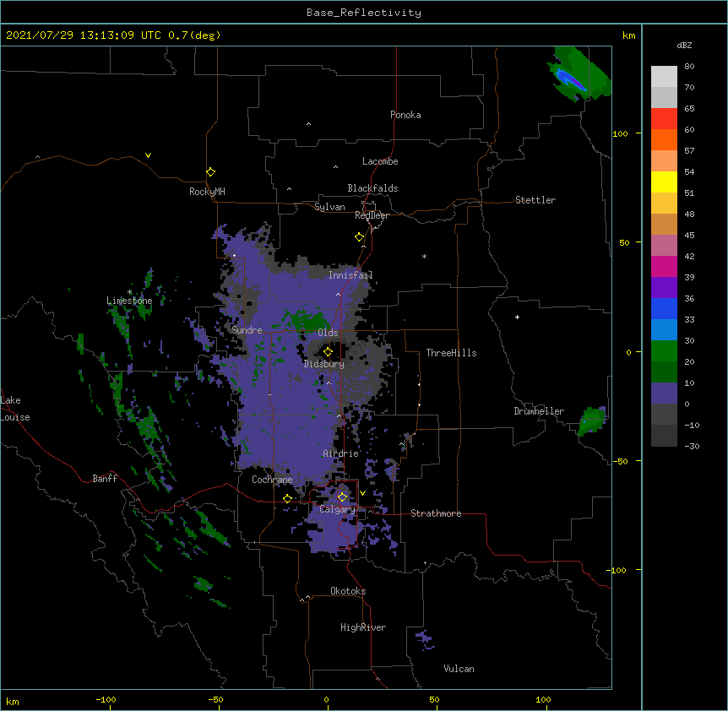Click the dBZ legend heading
The height and width of the screenshot is (711, 728).
(x=684, y=46)
